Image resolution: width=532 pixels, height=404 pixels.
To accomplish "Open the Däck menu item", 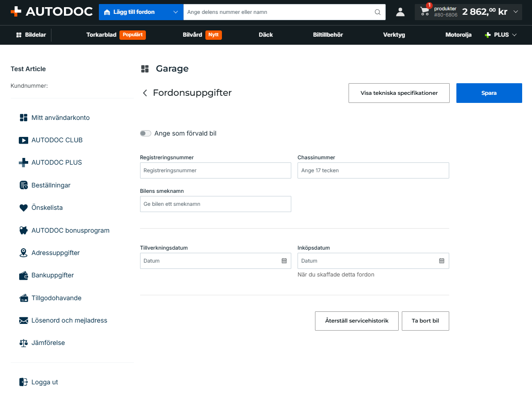I will tap(266, 34).
